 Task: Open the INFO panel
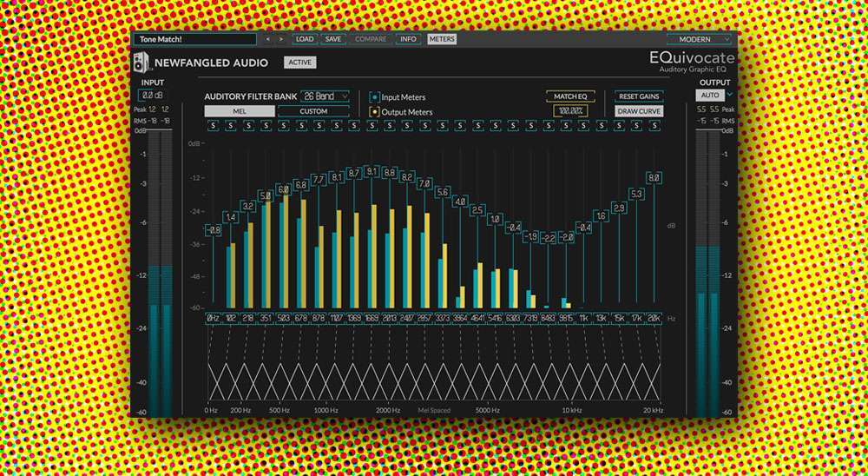pos(408,39)
